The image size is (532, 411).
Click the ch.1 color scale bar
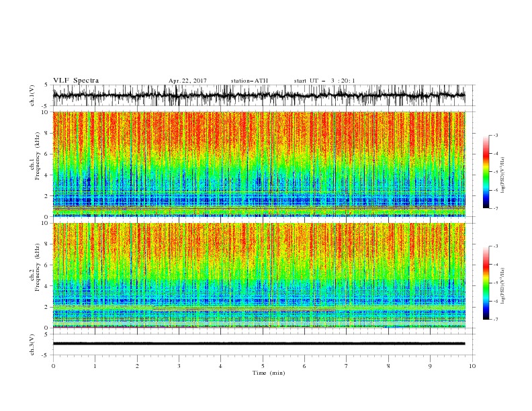486,171
